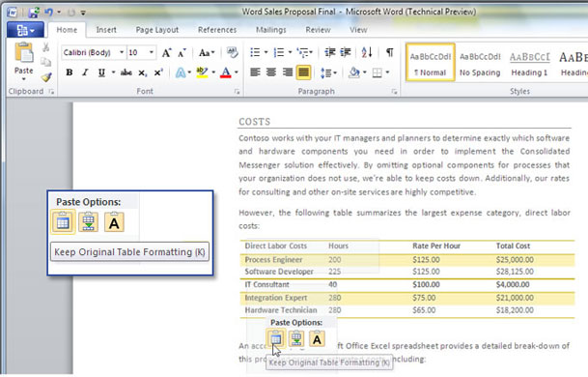Copy selection using the Copy icon
Image resolution: width=588 pixels, height=377 pixels.
45,62
